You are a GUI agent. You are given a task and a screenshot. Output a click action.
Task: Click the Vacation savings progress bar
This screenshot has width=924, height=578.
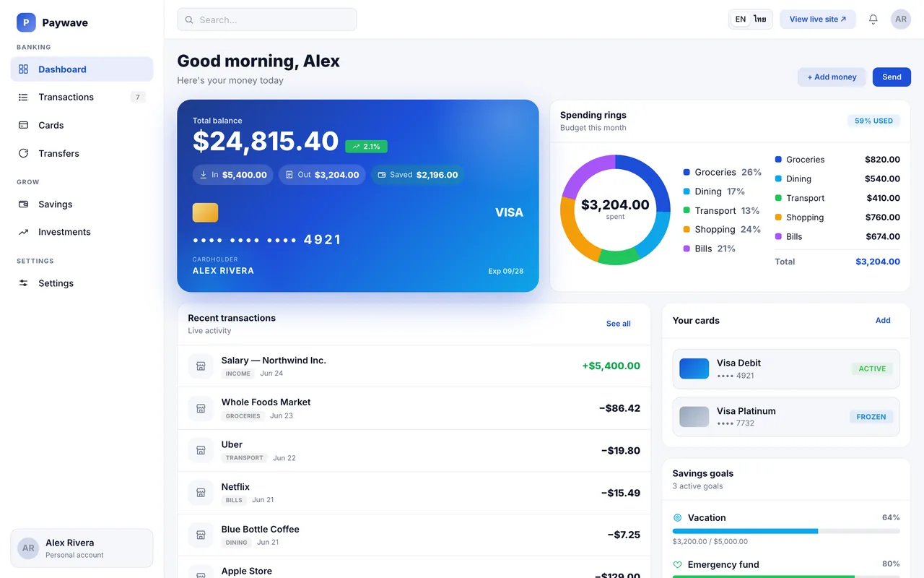[786, 531]
